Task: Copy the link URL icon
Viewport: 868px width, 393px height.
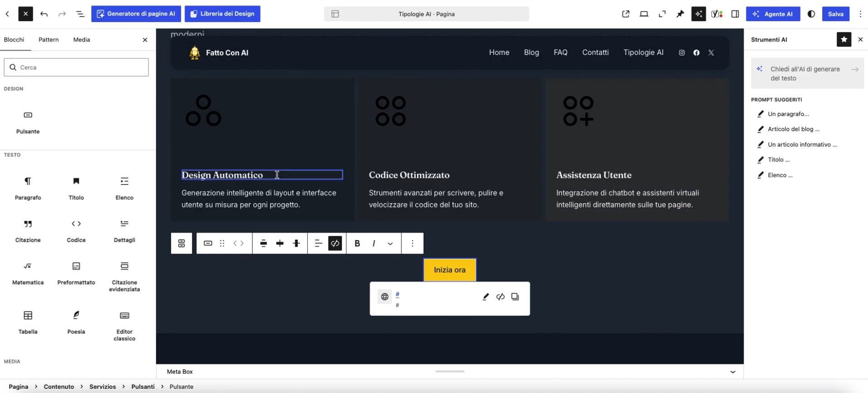Action: pyautogui.click(x=515, y=297)
